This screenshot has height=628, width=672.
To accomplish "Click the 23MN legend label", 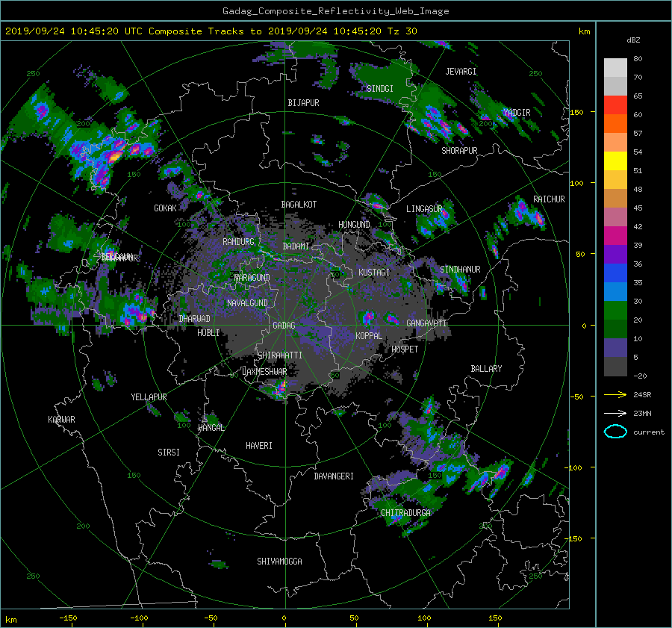I will 642,413.
